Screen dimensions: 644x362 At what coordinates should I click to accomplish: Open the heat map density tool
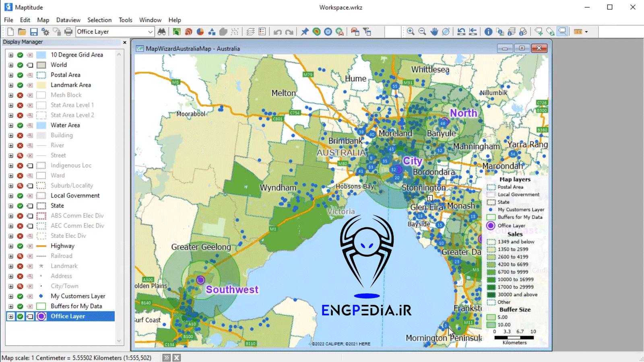[x=316, y=32]
